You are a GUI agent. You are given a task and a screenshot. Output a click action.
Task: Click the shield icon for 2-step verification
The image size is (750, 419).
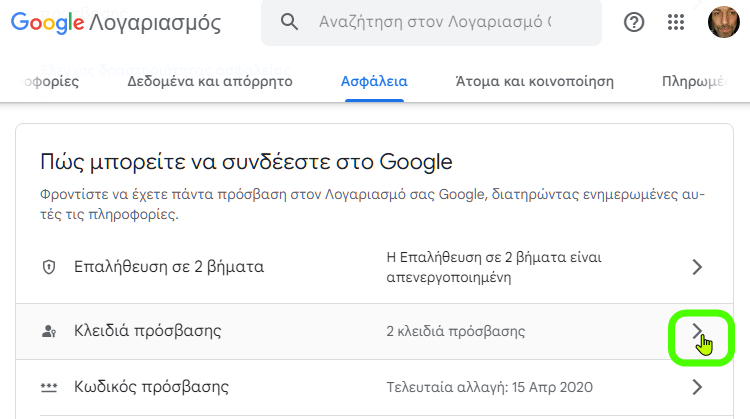tap(49, 266)
